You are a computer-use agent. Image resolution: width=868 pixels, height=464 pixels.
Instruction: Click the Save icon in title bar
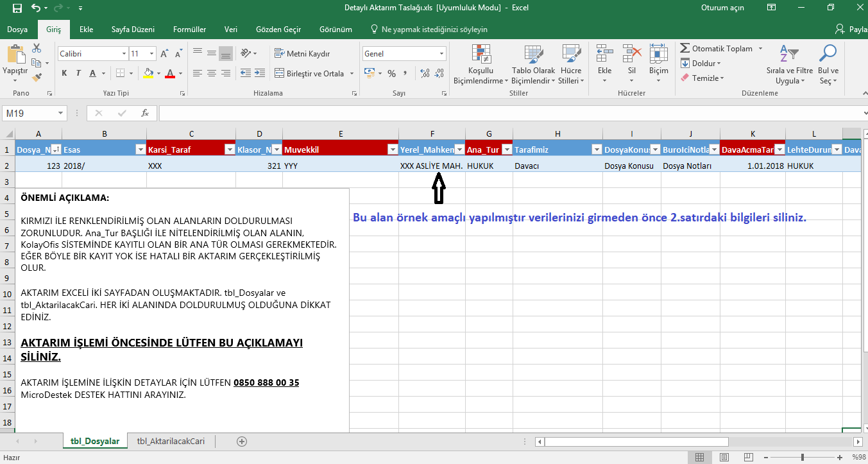click(x=17, y=8)
